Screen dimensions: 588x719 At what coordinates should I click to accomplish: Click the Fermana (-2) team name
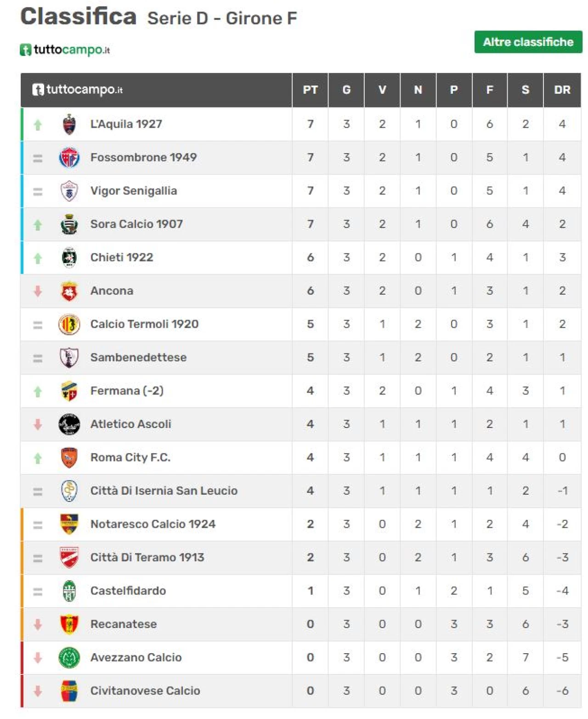(127, 391)
